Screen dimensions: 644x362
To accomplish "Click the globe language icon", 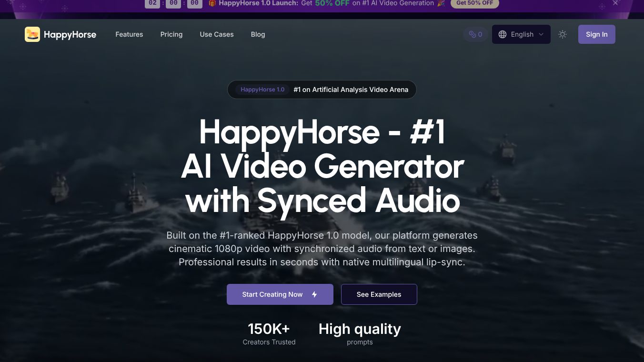I will click(502, 34).
